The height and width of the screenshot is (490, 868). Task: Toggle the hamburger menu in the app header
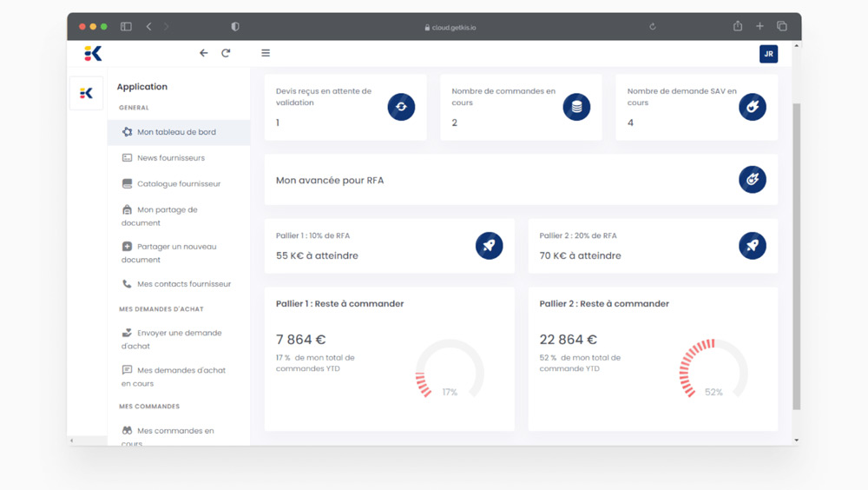point(266,53)
